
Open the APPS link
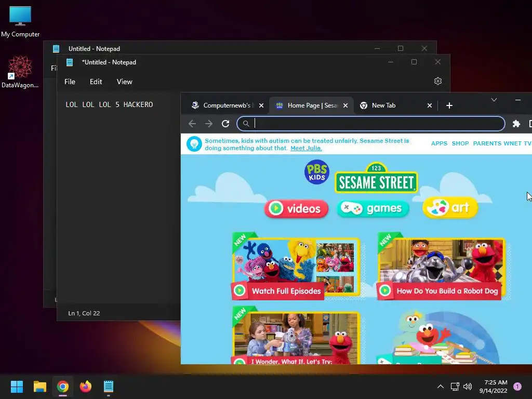439,143
